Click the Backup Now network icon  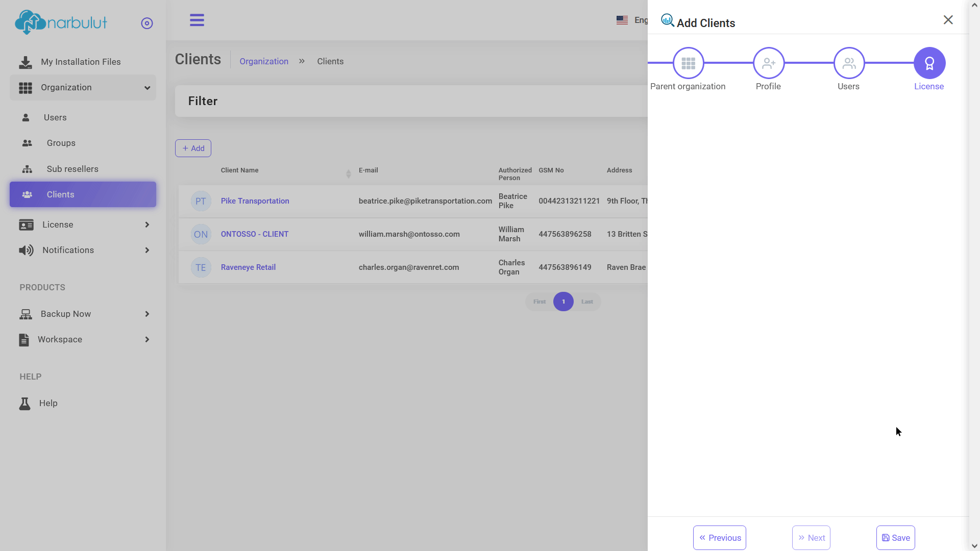[x=26, y=314]
